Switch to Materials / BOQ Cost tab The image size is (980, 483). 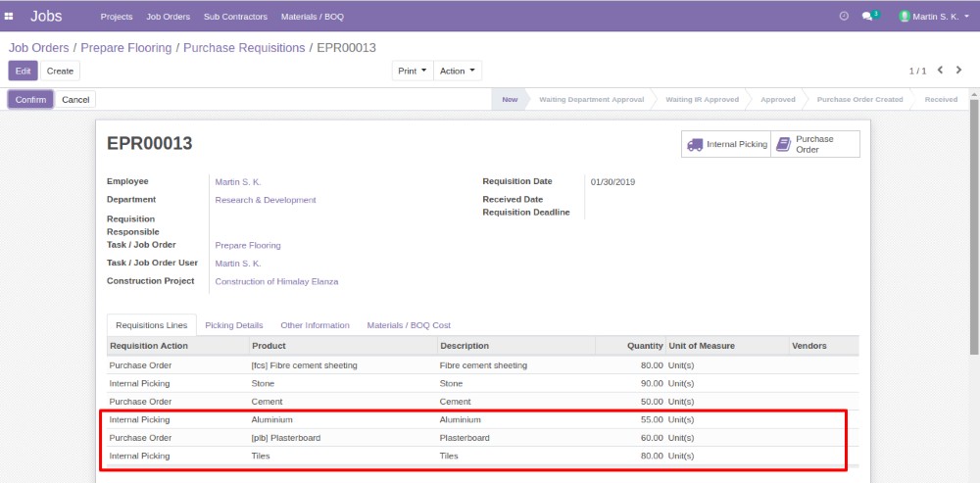pyautogui.click(x=408, y=325)
